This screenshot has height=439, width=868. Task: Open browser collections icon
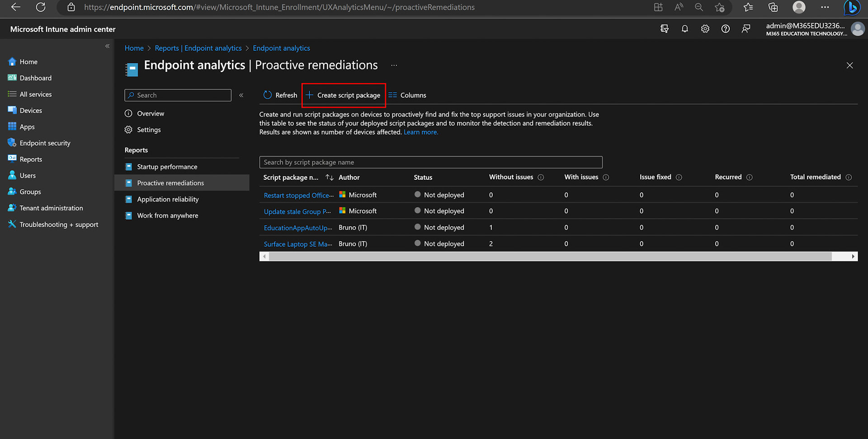[x=773, y=7]
